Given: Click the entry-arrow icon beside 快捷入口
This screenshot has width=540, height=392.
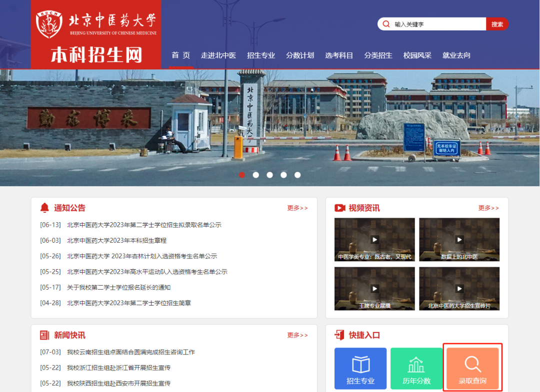Looking at the screenshot, I should [339, 335].
